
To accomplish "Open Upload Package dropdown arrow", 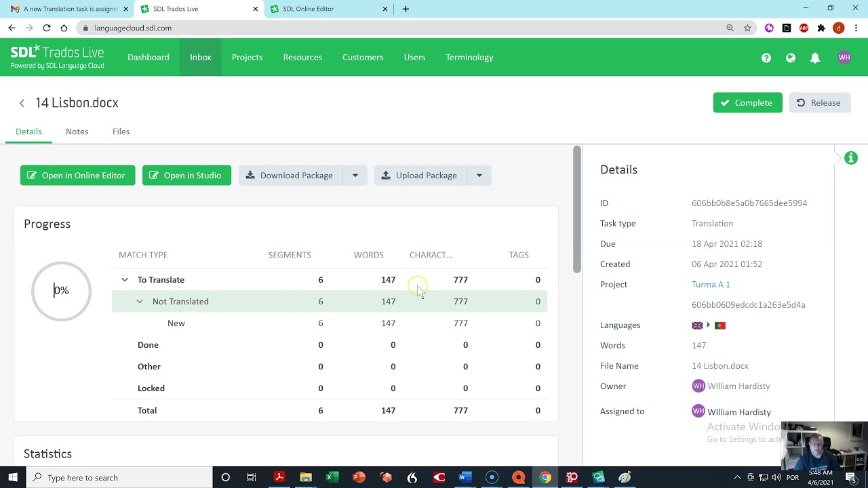I will (479, 176).
